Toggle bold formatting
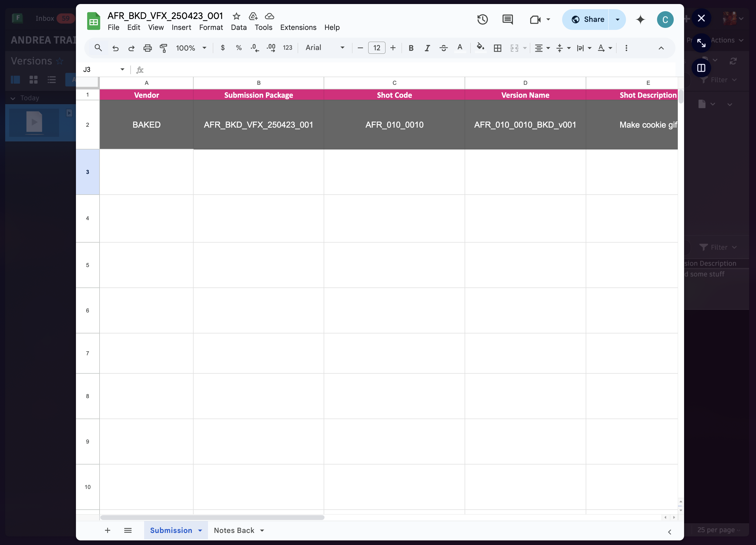756x545 pixels. coord(411,48)
